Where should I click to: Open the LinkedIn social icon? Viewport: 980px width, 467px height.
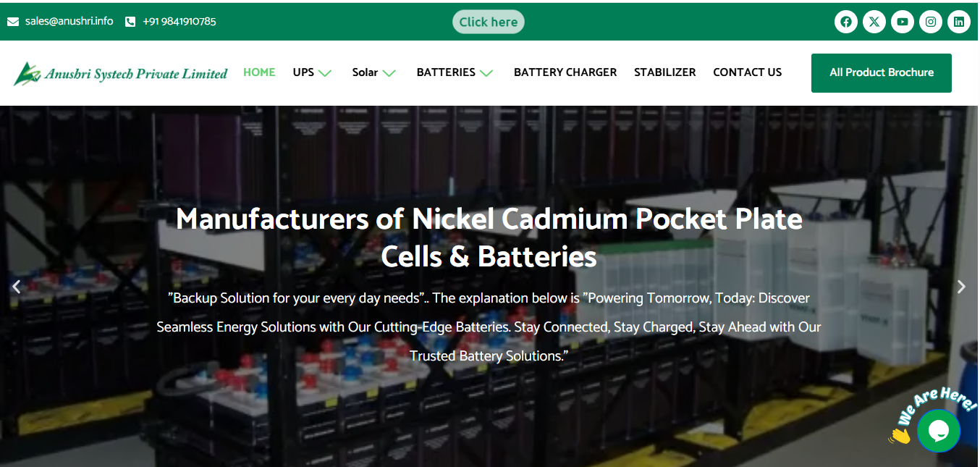(959, 22)
